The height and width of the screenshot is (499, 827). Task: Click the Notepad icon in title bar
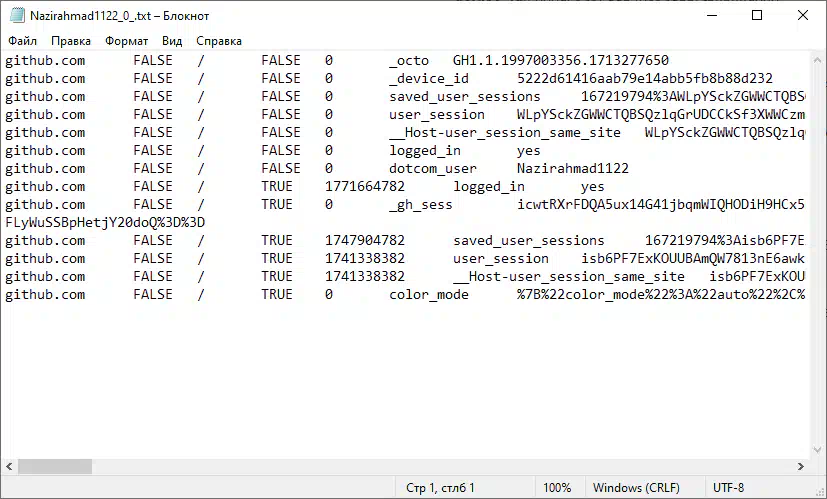click(17, 16)
